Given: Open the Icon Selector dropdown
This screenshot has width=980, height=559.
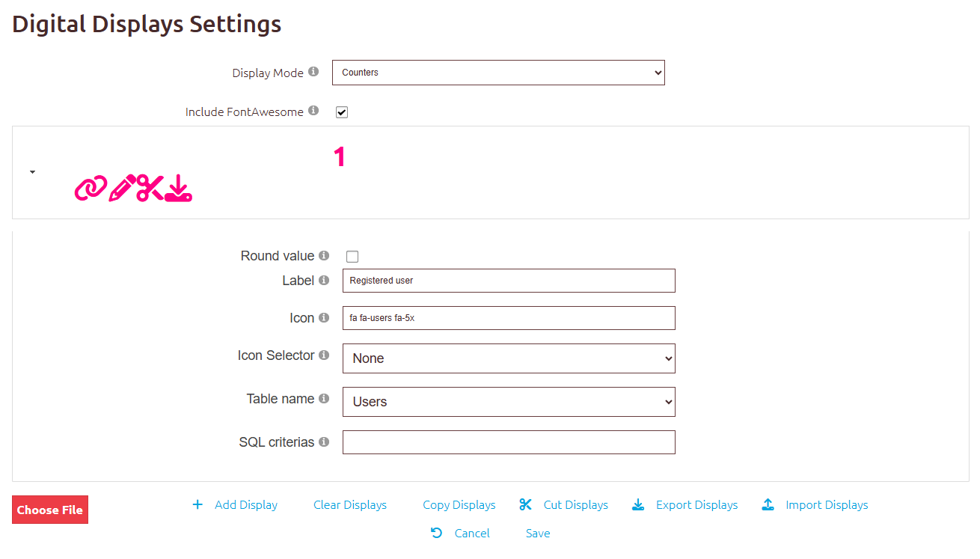Looking at the screenshot, I should coord(509,358).
